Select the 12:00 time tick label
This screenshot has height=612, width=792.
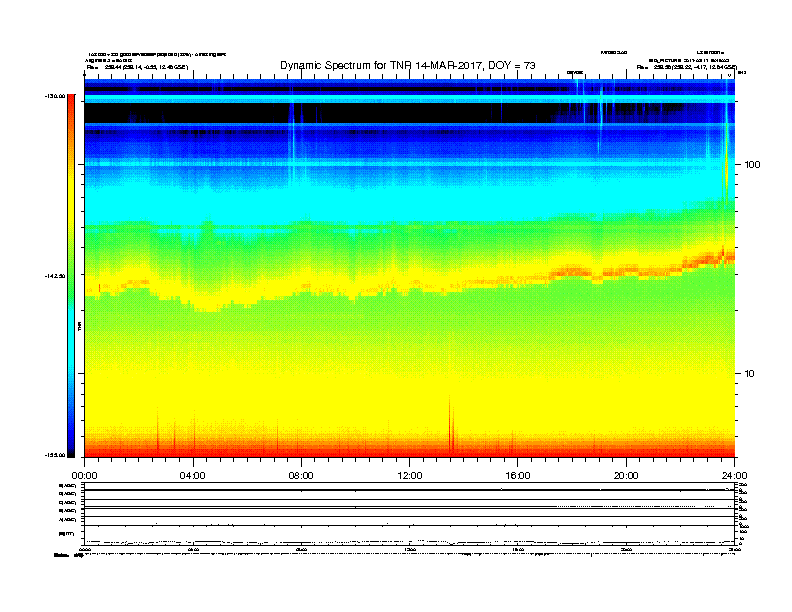click(x=409, y=475)
